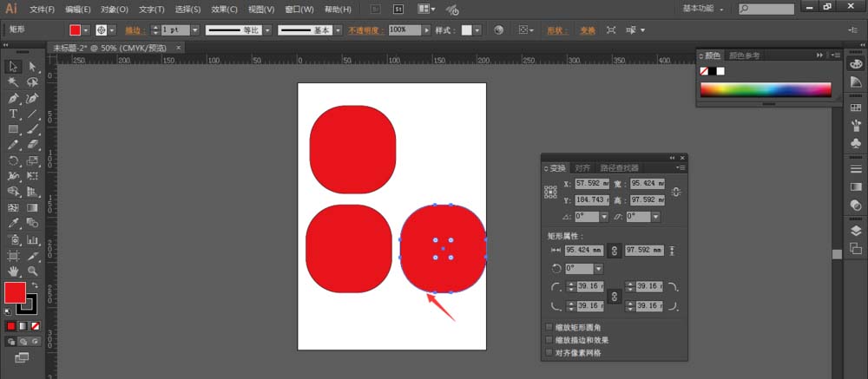Screen dimensions: 868x379
Task: Select the Artboard tool
Action: [13, 256]
